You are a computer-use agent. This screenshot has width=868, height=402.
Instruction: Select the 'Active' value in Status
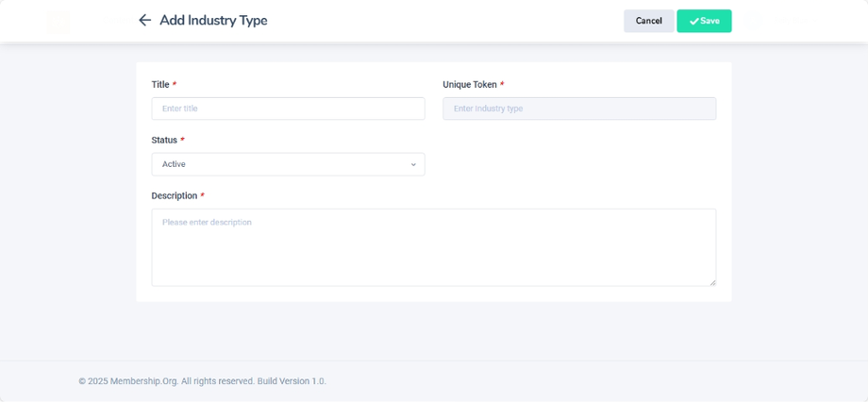click(x=175, y=164)
